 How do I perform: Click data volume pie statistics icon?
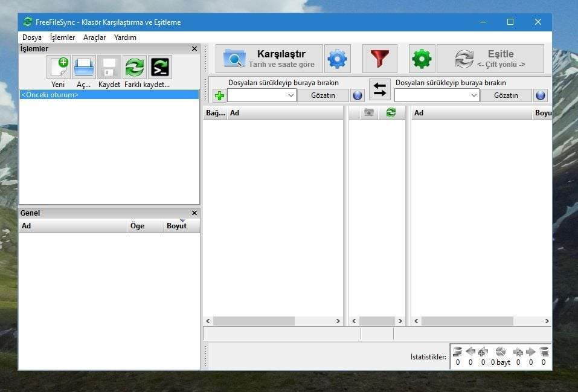pyautogui.click(x=501, y=352)
